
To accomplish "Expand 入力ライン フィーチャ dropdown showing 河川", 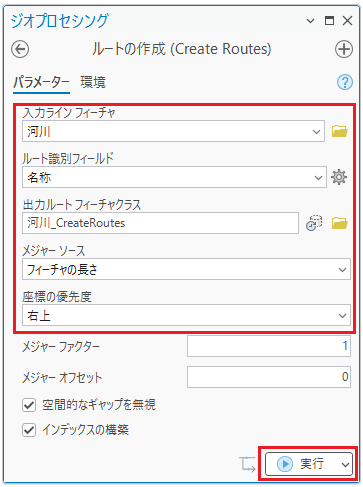I will point(173,131).
